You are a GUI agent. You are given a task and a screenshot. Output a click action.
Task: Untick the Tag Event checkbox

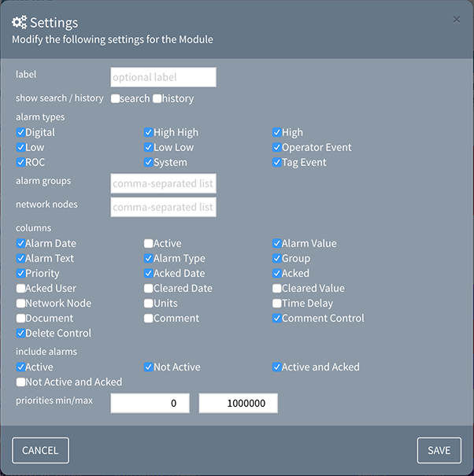tap(277, 163)
